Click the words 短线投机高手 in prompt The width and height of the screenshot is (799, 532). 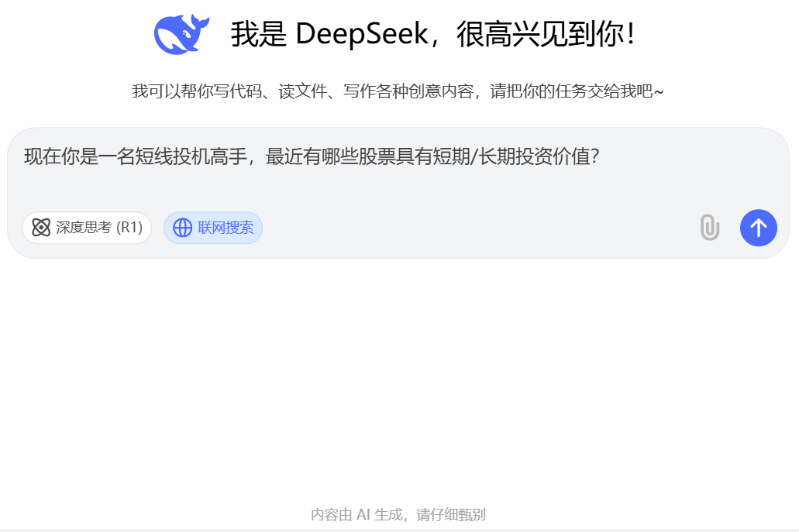pyautogui.click(x=191, y=156)
